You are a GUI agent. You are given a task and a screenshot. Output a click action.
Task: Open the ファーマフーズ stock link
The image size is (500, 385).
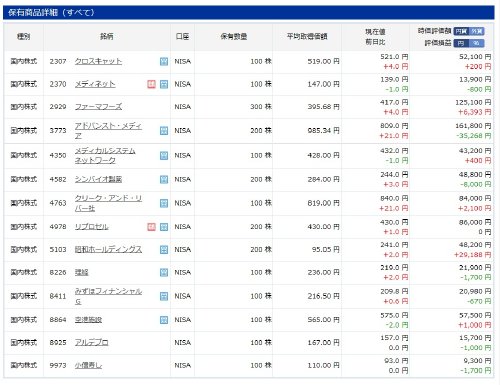tap(98, 107)
